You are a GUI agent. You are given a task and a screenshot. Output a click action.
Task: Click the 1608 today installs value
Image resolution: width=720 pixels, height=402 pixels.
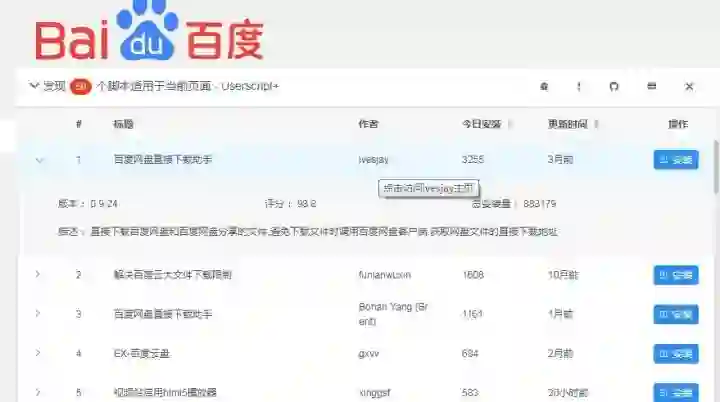tap(472, 275)
